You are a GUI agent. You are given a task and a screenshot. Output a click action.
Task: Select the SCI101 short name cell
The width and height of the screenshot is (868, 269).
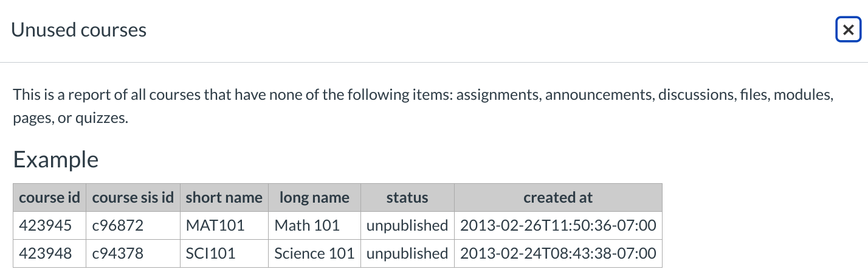click(210, 253)
